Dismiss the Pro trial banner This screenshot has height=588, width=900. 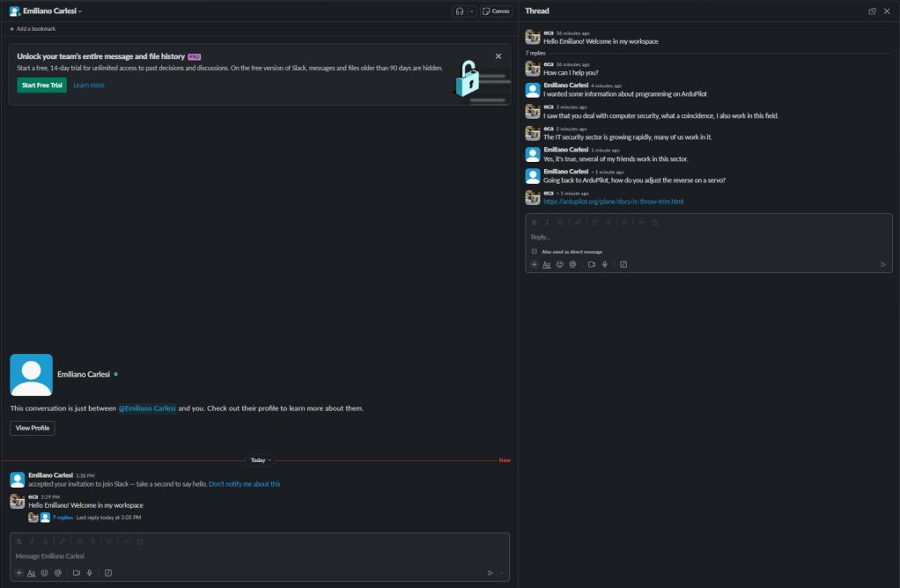coord(498,56)
